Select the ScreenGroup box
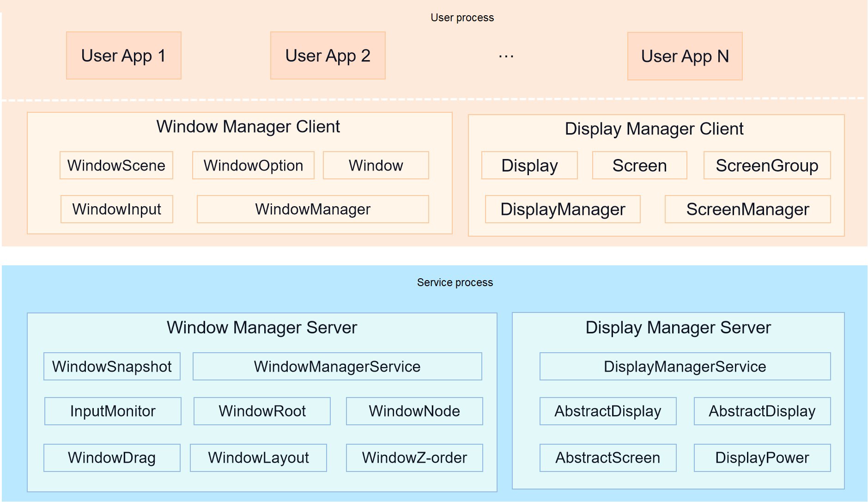 [x=767, y=165]
